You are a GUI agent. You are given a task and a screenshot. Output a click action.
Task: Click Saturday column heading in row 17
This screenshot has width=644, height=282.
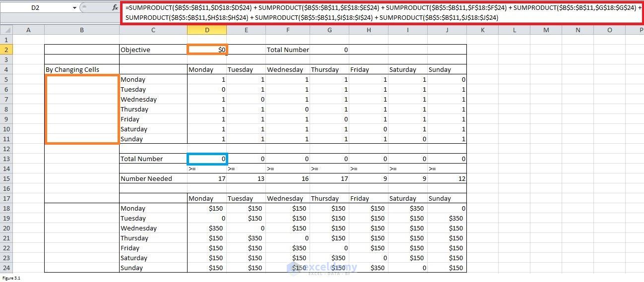point(408,198)
